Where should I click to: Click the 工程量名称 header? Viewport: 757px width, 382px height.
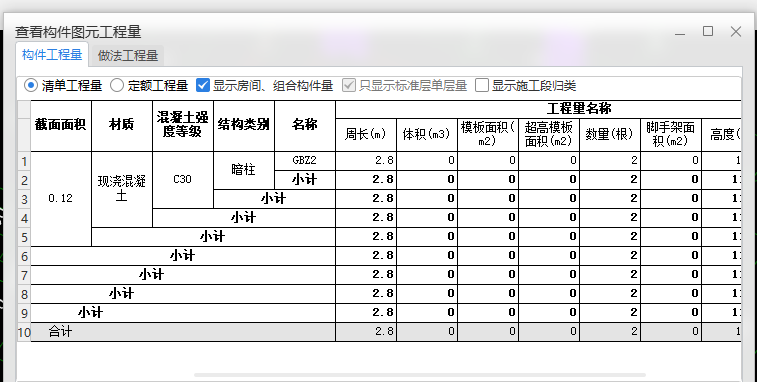click(538, 109)
